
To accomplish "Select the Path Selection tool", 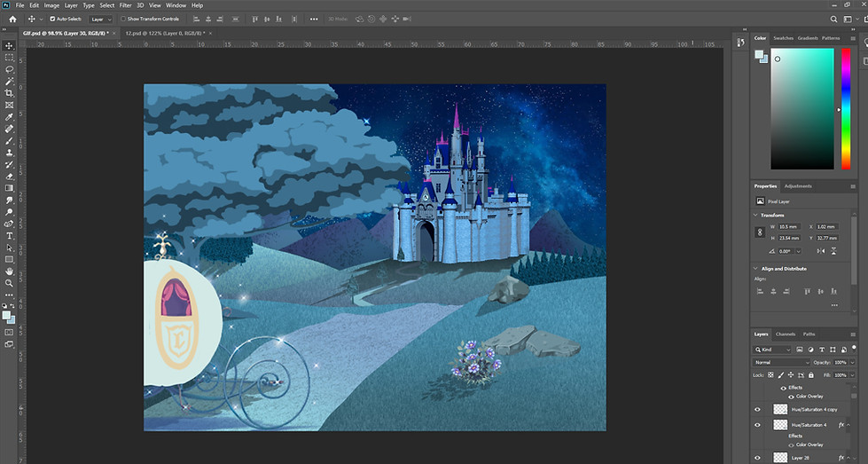I will 9,248.
